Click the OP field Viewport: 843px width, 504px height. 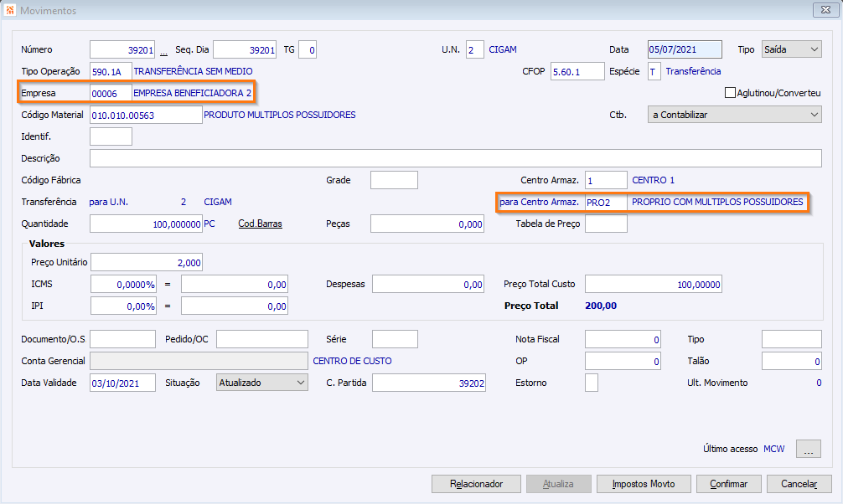pos(623,361)
